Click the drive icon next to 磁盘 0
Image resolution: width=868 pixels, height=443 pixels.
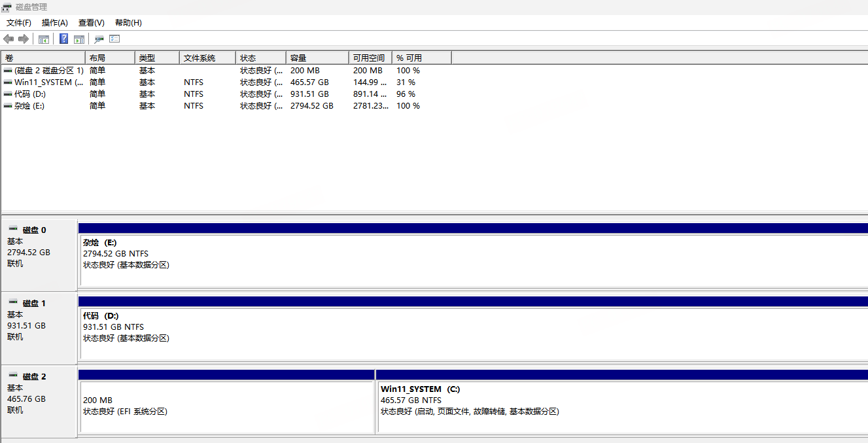click(x=13, y=228)
